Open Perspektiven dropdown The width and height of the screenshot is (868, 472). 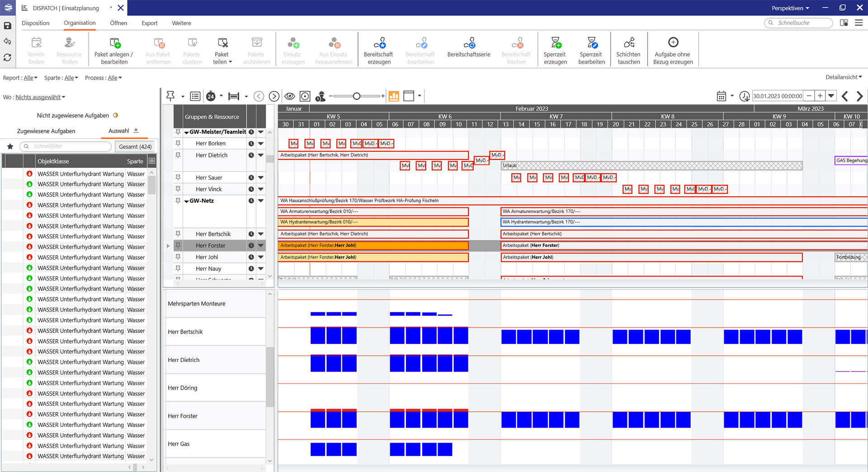pyautogui.click(x=790, y=8)
